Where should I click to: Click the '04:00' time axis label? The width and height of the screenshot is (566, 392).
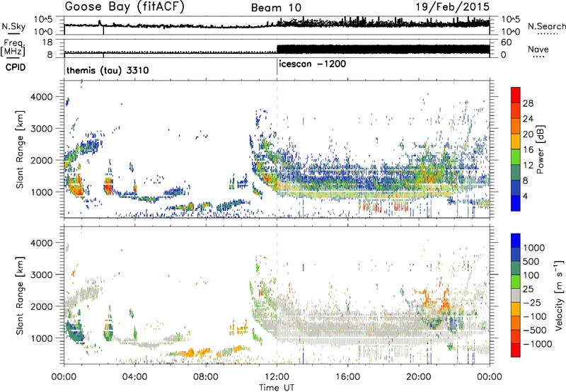tap(134, 377)
